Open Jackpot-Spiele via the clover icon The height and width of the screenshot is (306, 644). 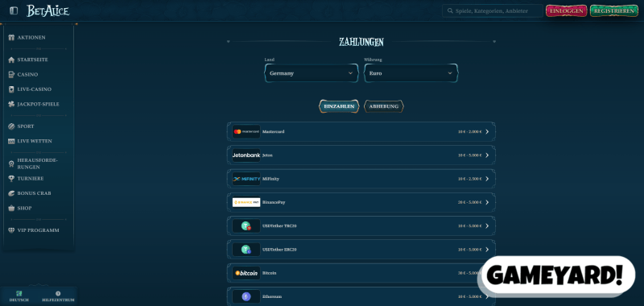(x=11, y=104)
